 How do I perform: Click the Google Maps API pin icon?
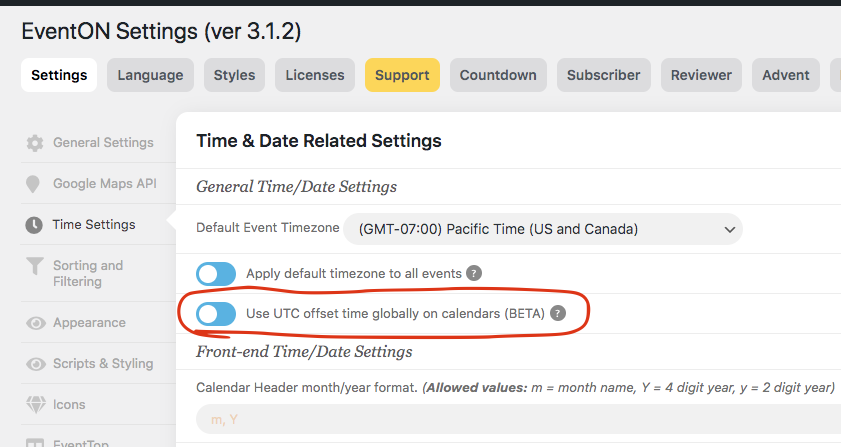[35, 184]
